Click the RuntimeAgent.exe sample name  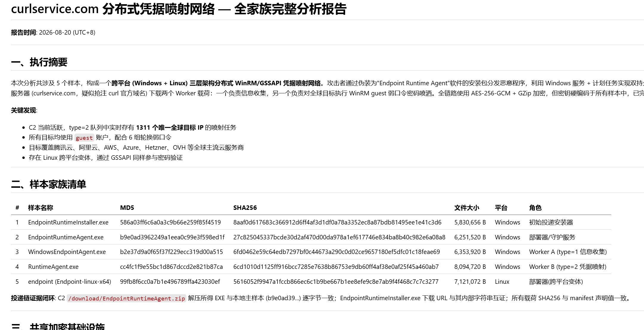[53, 267]
